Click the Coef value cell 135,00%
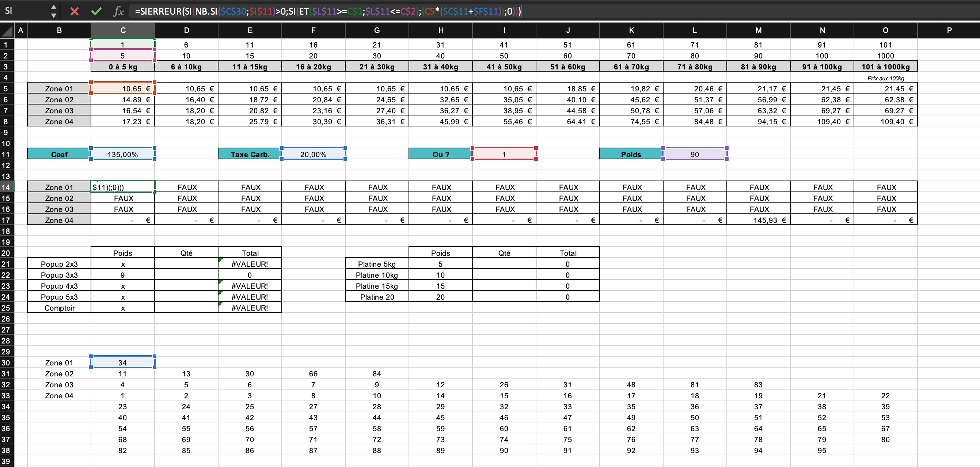Screen dimensions: 980x467 pos(122,154)
